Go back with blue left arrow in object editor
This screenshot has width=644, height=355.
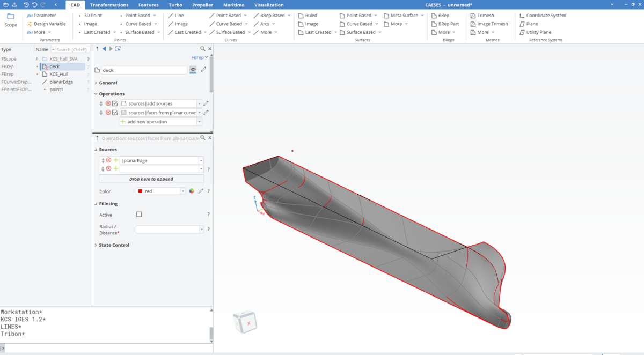tap(104, 49)
